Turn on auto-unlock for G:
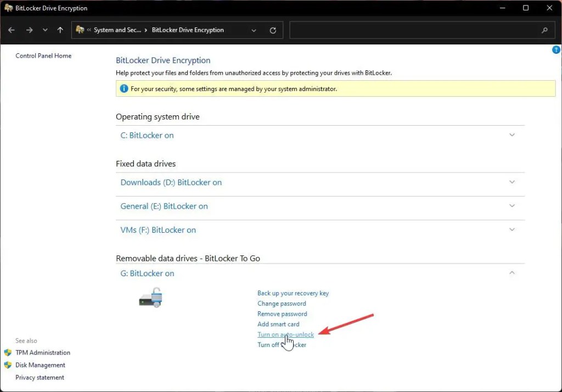The height and width of the screenshot is (392, 562). [x=285, y=334]
